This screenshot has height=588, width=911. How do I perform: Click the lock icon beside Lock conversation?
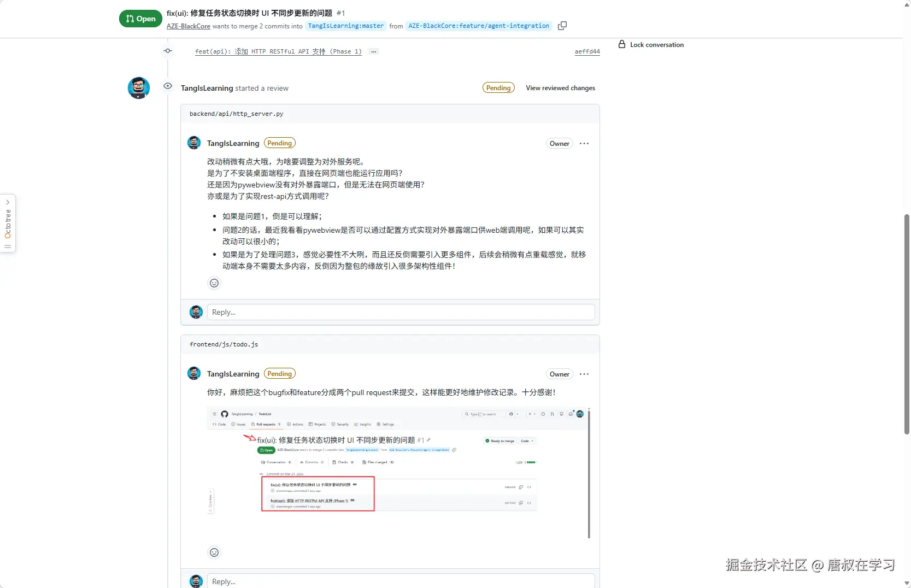pyautogui.click(x=622, y=44)
